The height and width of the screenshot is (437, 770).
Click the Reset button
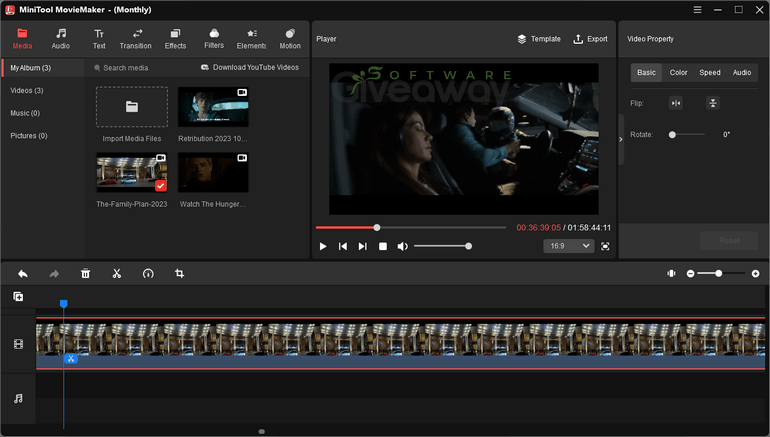pyautogui.click(x=729, y=241)
